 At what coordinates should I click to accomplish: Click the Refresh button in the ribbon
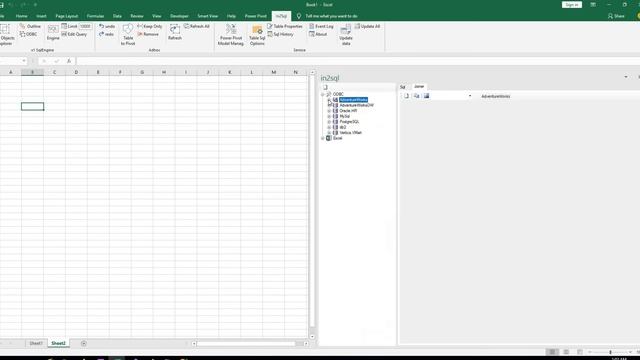(x=175, y=32)
